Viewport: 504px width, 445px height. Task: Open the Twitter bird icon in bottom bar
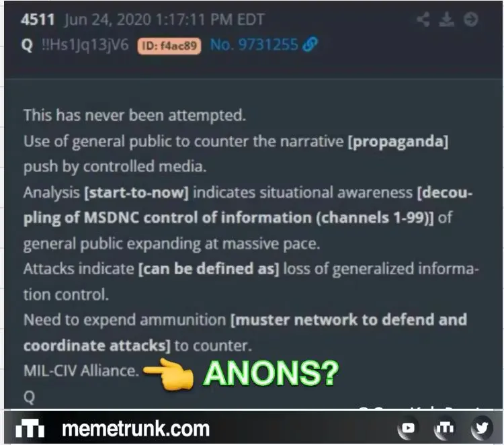coord(481,428)
